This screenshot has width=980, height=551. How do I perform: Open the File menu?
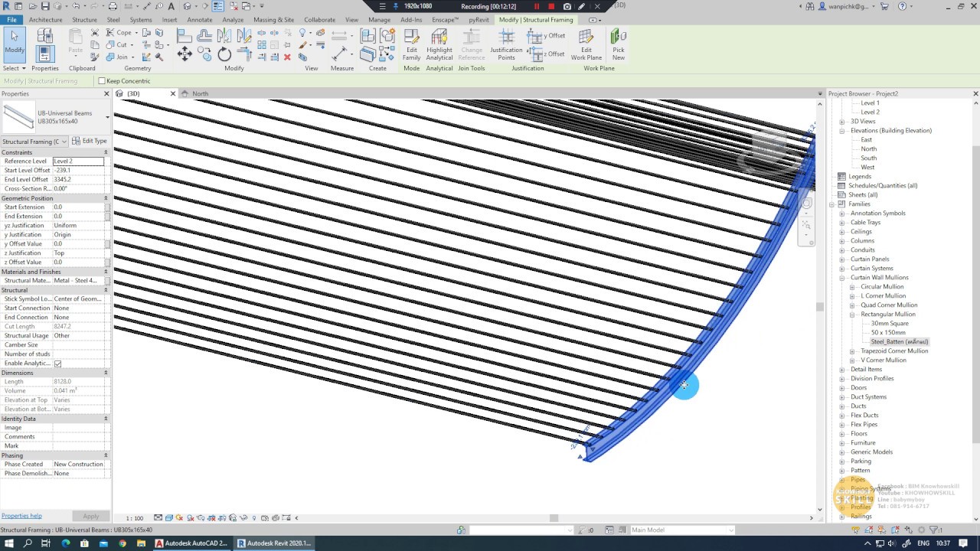11,20
